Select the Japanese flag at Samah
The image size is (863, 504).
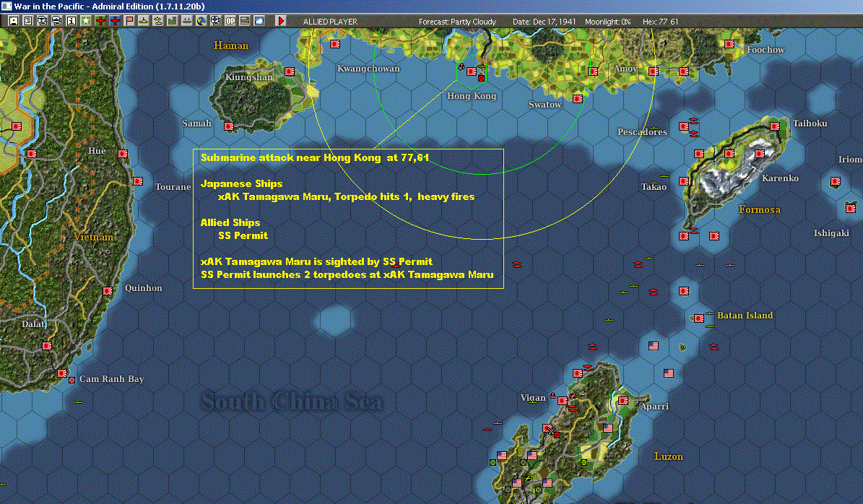point(229,126)
